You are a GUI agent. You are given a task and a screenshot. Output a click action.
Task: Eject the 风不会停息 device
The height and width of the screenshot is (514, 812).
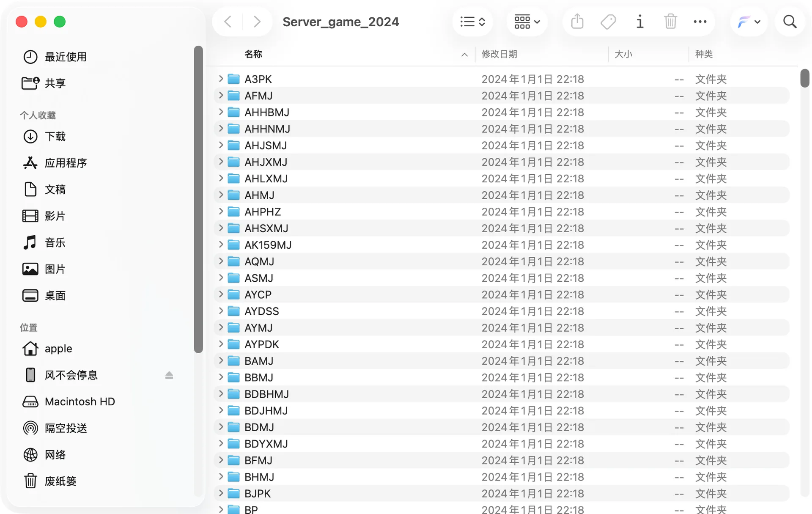tap(169, 375)
